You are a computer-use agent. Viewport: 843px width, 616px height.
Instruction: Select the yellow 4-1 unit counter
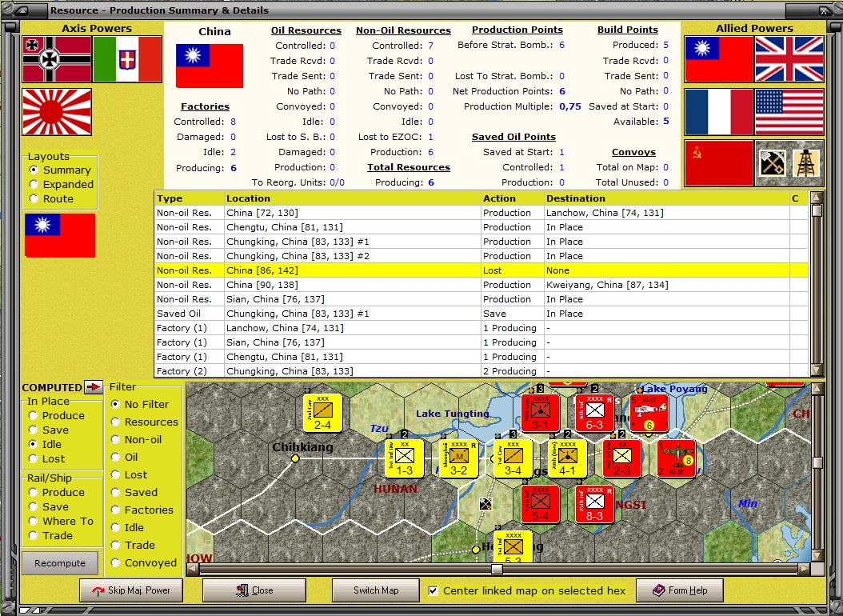[x=567, y=458]
